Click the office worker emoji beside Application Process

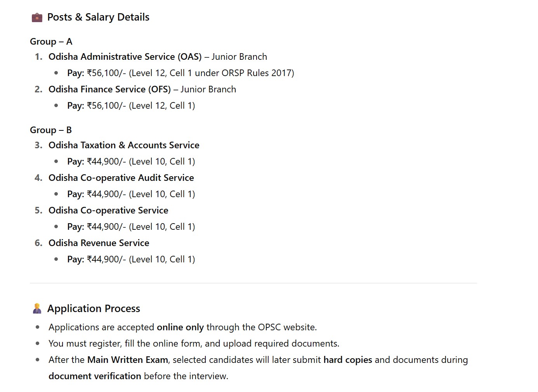click(37, 309)
